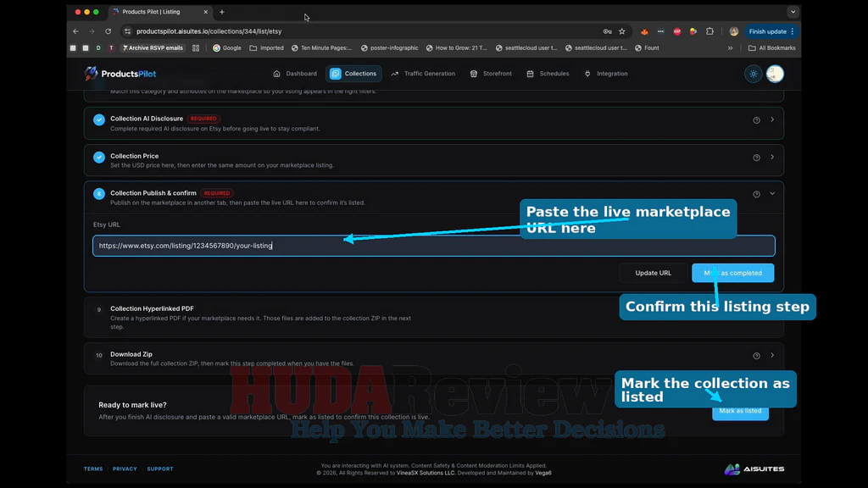Viewport: 868px width, 488px height.
Task: Open the Imported bookmarks folder
Action: [266, 48]
